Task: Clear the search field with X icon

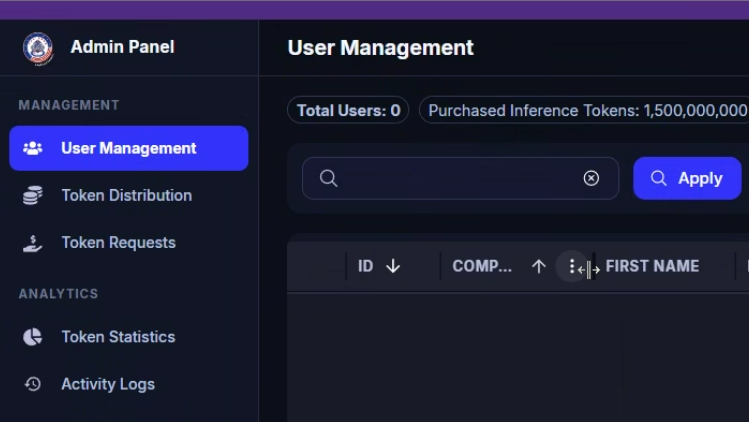Action: 591,178
